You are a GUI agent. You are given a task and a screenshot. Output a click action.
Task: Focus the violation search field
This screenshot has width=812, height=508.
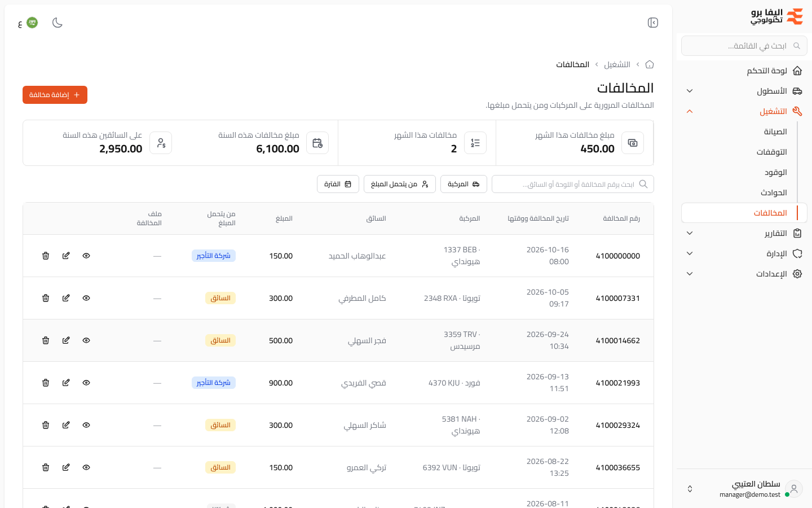pyautogui.click(x=573, y=184)
